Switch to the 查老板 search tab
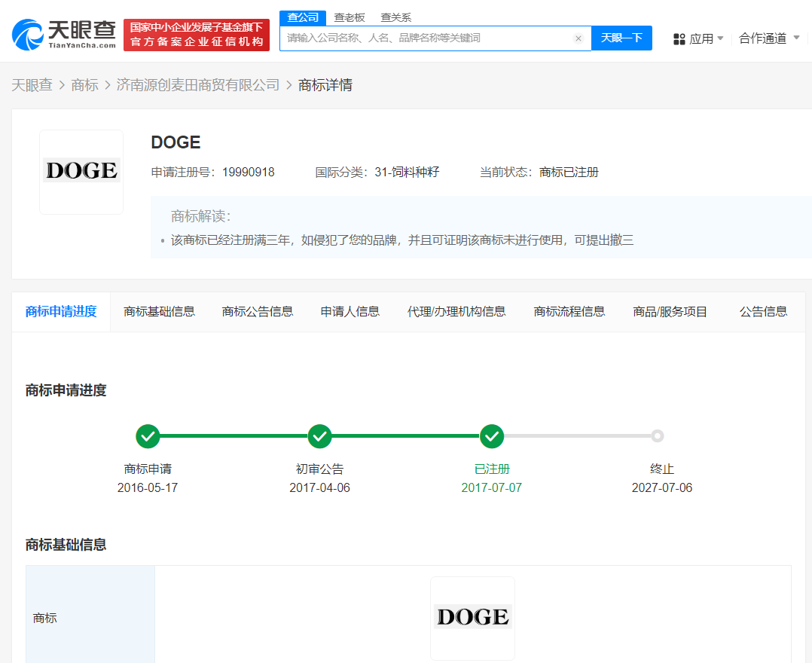This screenshot has height=663, width=812. [x=350, y=17]
